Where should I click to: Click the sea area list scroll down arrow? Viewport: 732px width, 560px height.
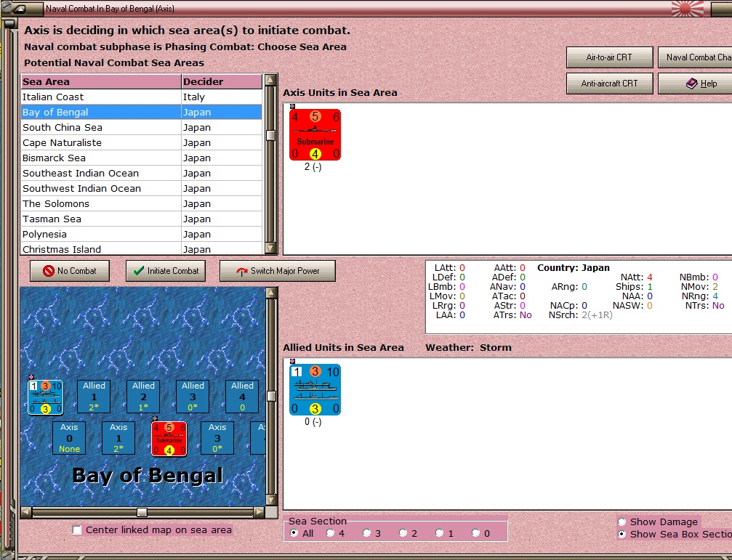[270, 248]
